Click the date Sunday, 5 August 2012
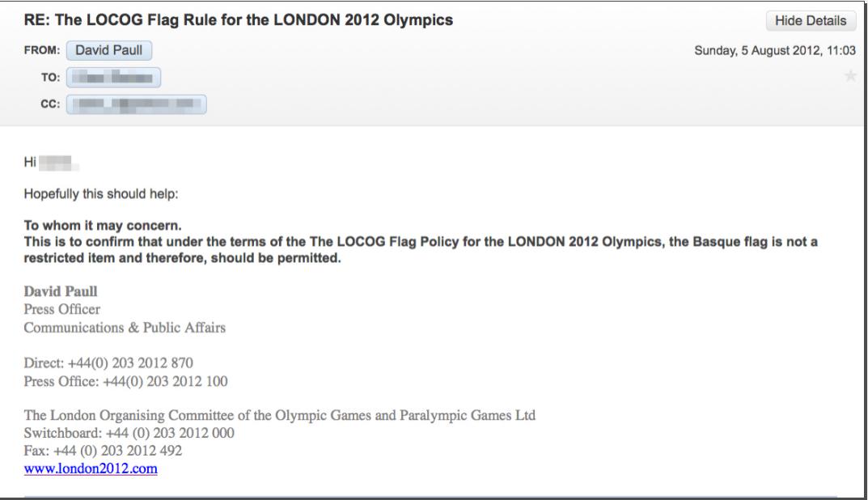The image size is (868, 500). click(774, 50)
